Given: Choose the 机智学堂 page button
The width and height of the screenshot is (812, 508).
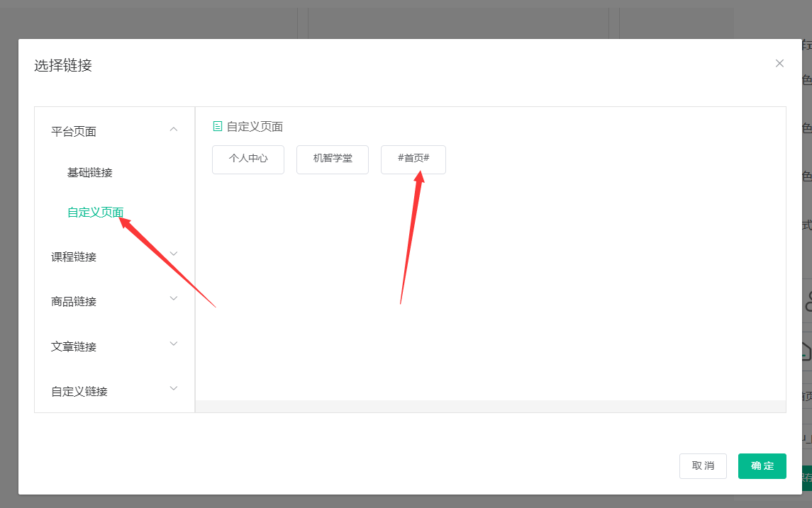Looking at the screenshot, I should pyautogui.click(x=333, y=159).
